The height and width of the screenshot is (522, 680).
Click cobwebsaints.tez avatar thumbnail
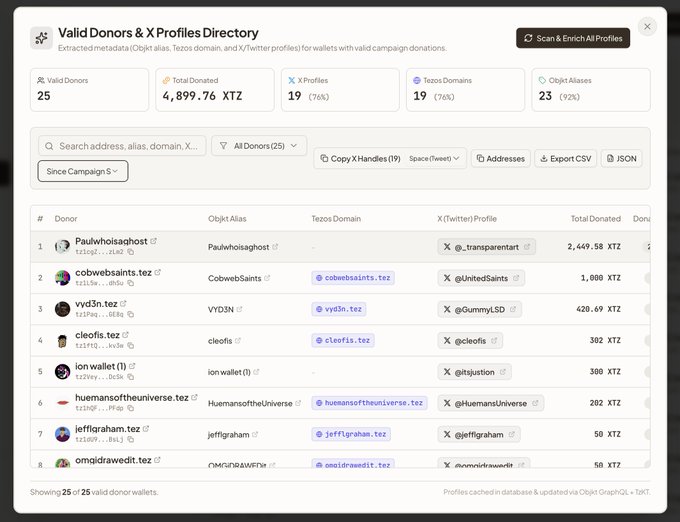point(62,278)
